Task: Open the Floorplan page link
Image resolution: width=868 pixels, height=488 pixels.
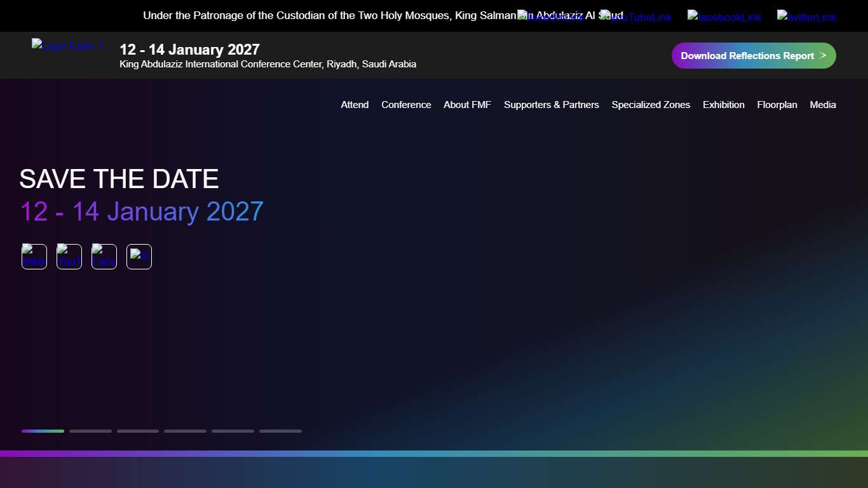Action: pyautogui.click(x=776, y=105)
